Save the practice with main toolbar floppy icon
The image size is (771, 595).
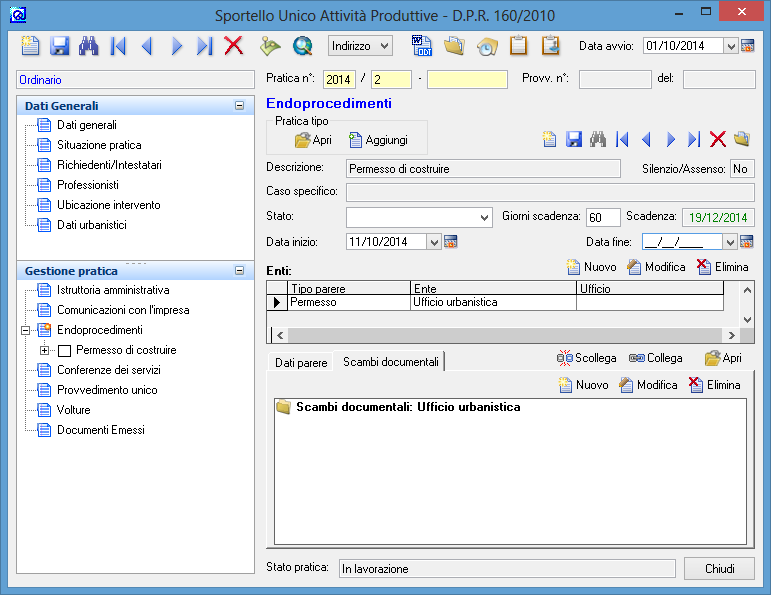pyautogui.click(x=59, y=46)
